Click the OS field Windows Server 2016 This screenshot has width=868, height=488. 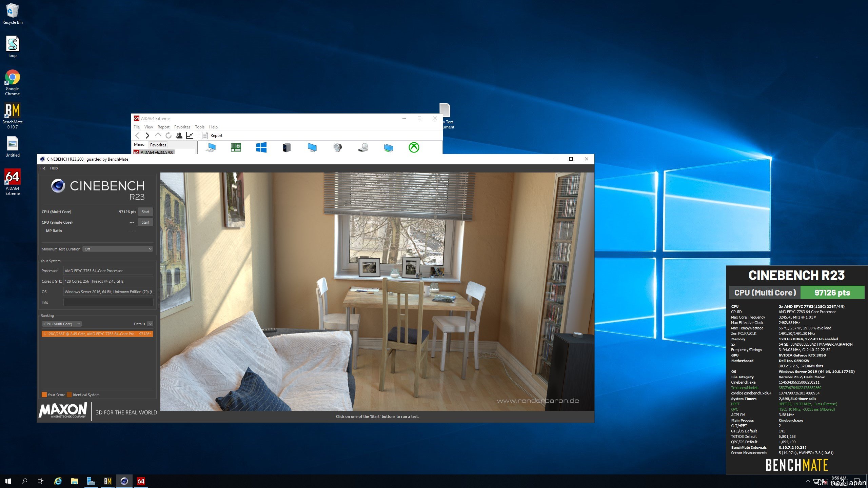pos(108,292)
